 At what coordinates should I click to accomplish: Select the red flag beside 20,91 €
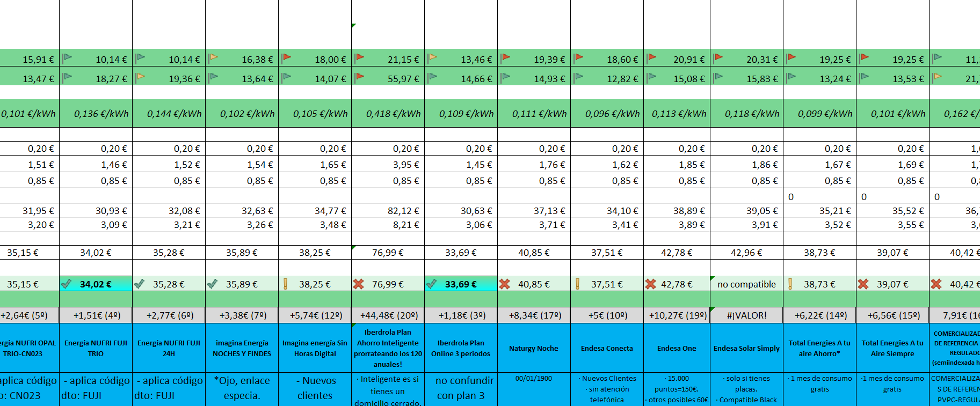pos(652,57)
